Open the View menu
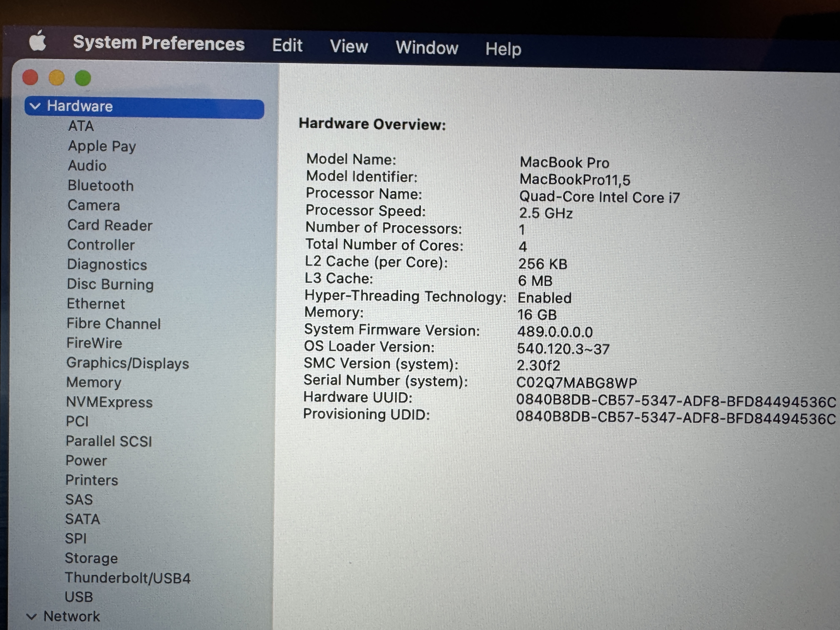Image resolution: width=840 pixels, height=630 pixels. coord(349,47)
